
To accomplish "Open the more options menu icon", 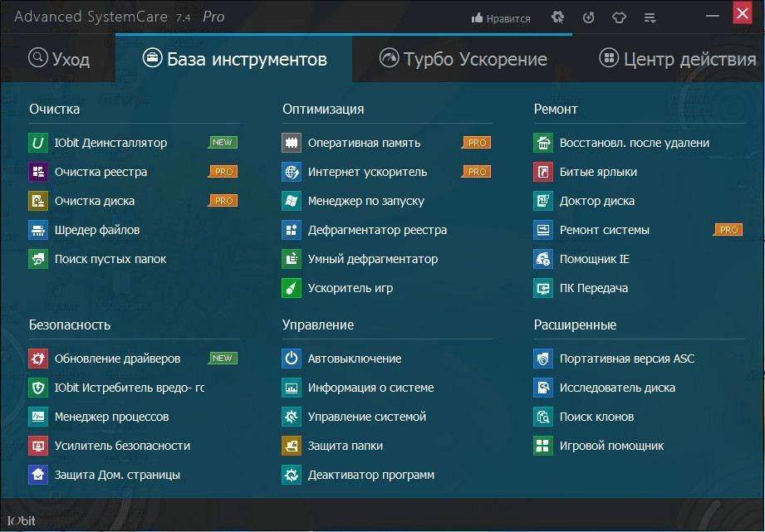I will (650, 18).
